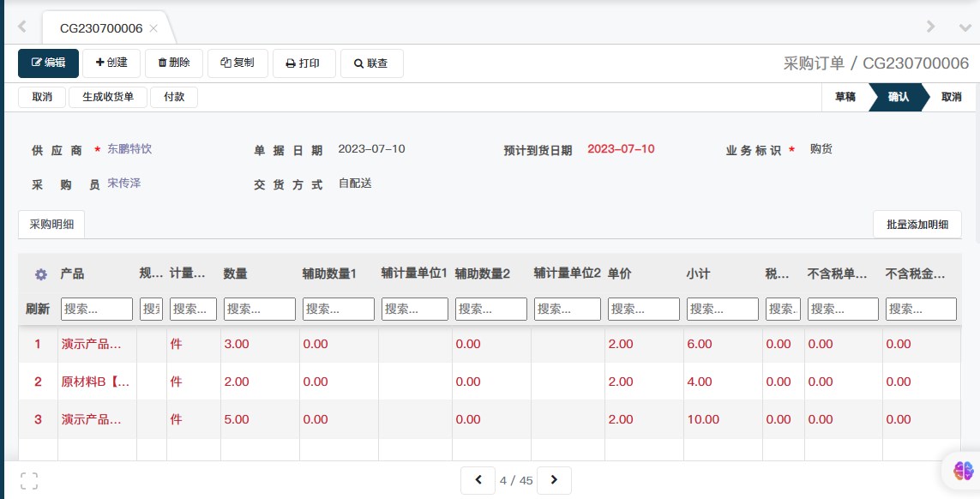The height and width of the screenshot is (499, 980).
Task: Go to previous record arrow
Action: pos(478,480)
